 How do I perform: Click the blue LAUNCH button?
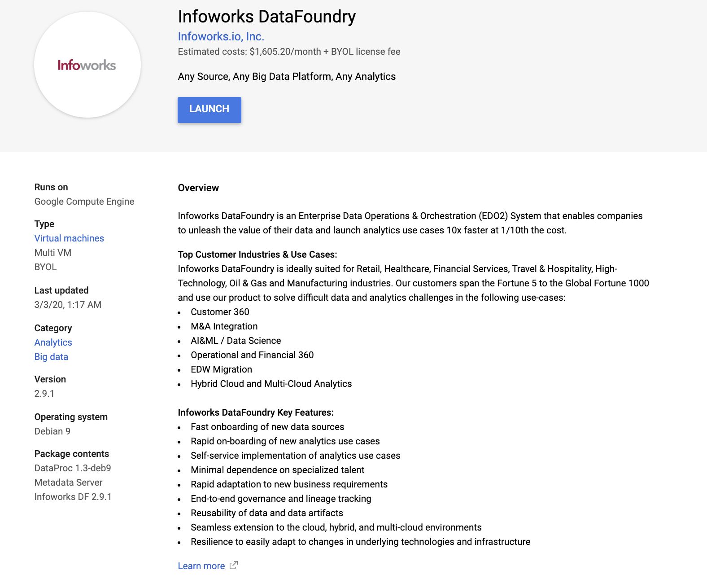tap(209, 110)
